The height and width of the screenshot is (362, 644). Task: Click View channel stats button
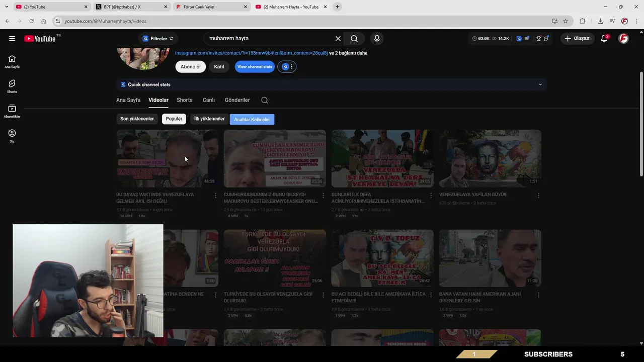tap(255, 67)
